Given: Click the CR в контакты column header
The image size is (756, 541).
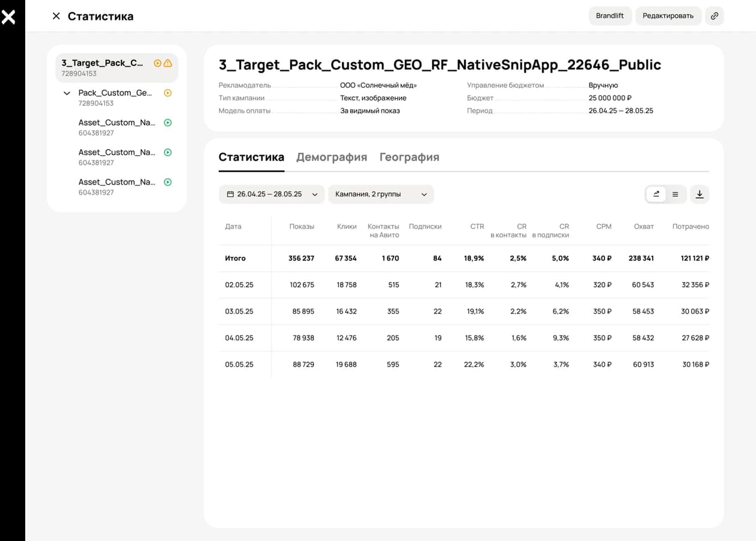Looking at the screenshot, I should 508,231.
